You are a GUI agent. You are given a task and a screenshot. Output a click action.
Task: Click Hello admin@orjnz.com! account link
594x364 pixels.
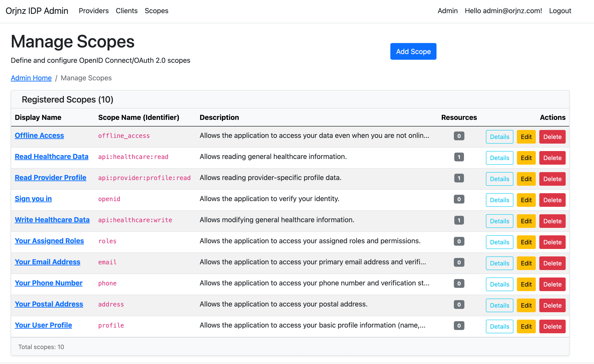click(x=503, y=11)
